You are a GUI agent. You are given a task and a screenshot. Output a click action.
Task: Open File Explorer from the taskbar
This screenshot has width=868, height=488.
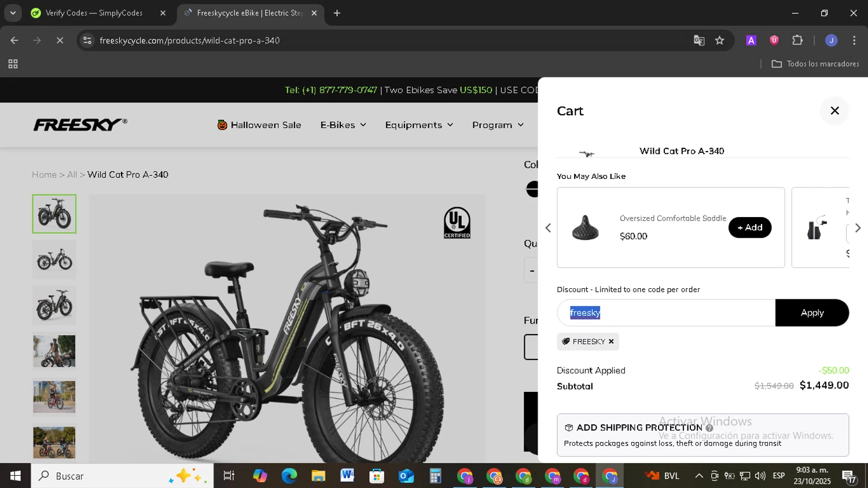tap(318, 476)
